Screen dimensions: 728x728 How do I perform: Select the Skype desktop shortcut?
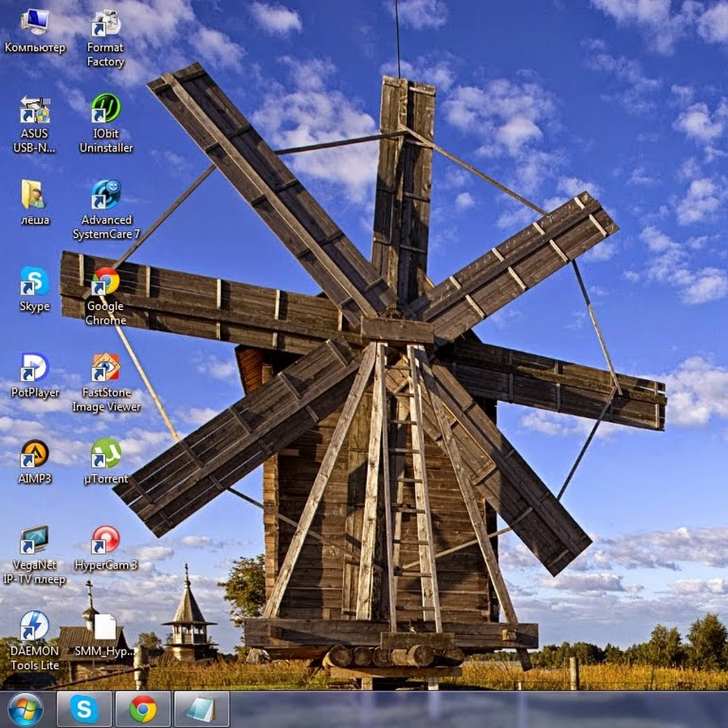[x=34, y=281]
